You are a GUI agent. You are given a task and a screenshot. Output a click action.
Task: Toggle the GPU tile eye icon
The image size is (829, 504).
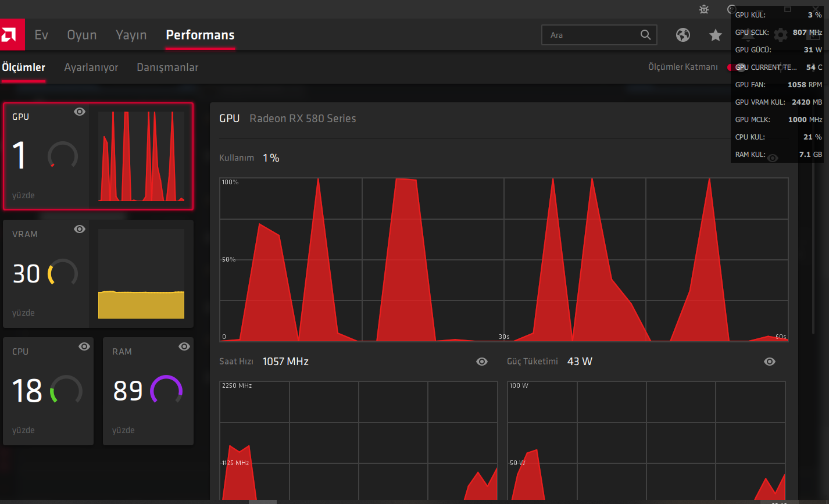(80, 112)
